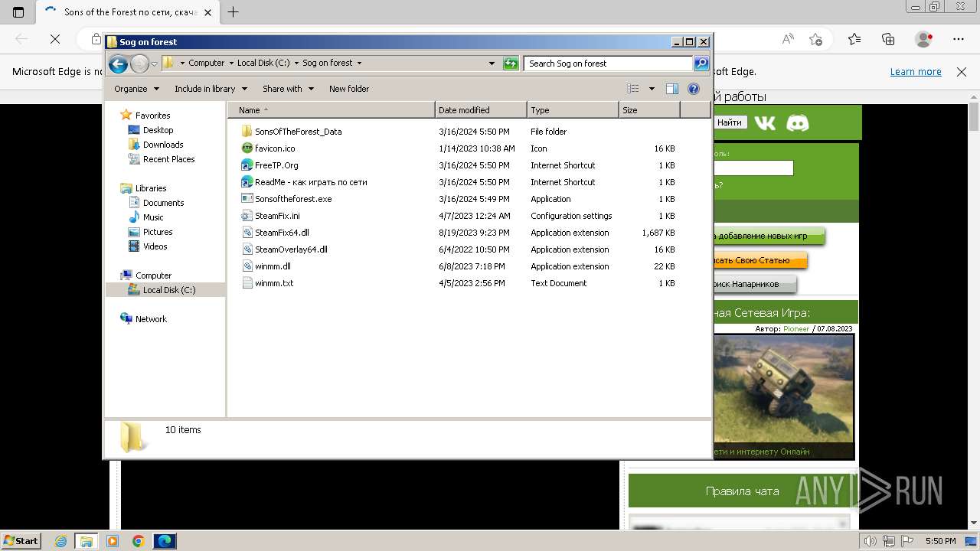Image resolution: width=980 pixels, height=551 pixels.
Task: Select Pictures library
Action: [x=158, y=232]
